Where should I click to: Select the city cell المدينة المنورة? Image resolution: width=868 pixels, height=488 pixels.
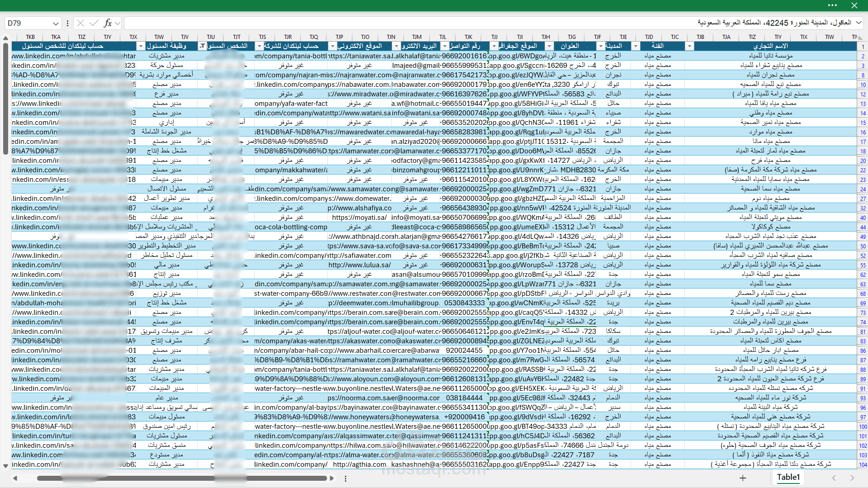click(613, 208)
